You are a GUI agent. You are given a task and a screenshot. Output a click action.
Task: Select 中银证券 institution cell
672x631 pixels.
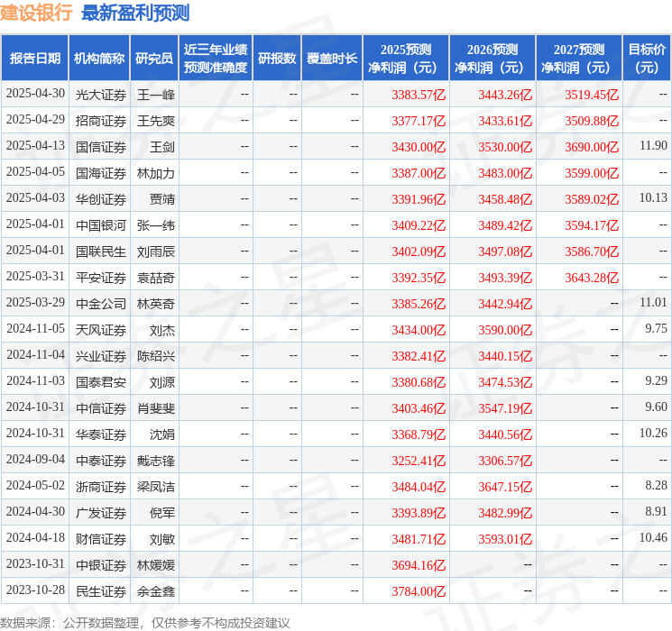(x=101, y=565)
